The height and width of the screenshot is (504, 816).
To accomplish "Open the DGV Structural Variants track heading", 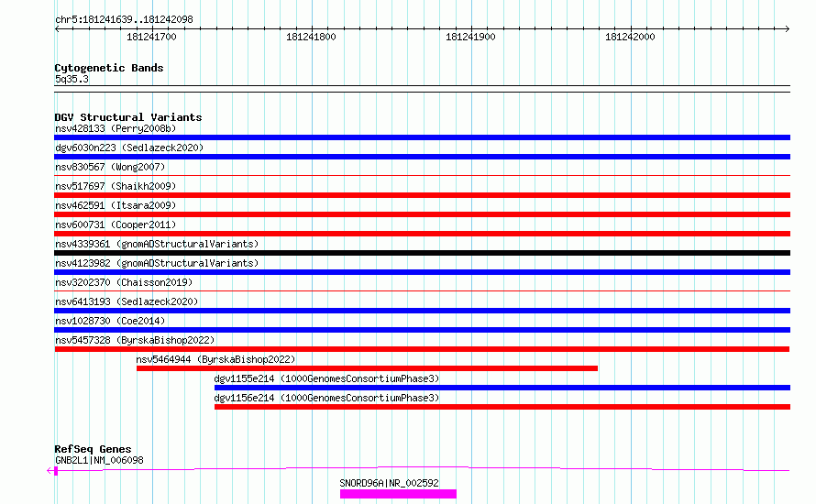I will pyautogui.click(x=128, y=117).
